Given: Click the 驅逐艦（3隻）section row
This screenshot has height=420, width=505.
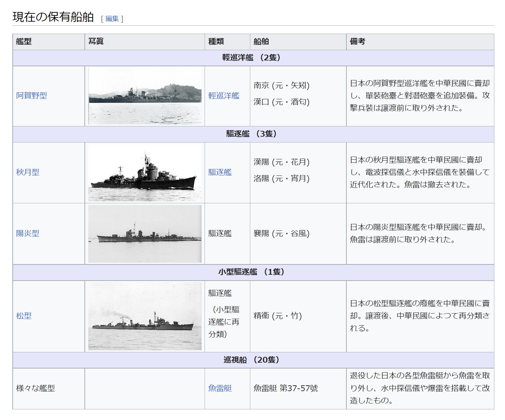Looking at the screenshot, I should click(252, 134).
